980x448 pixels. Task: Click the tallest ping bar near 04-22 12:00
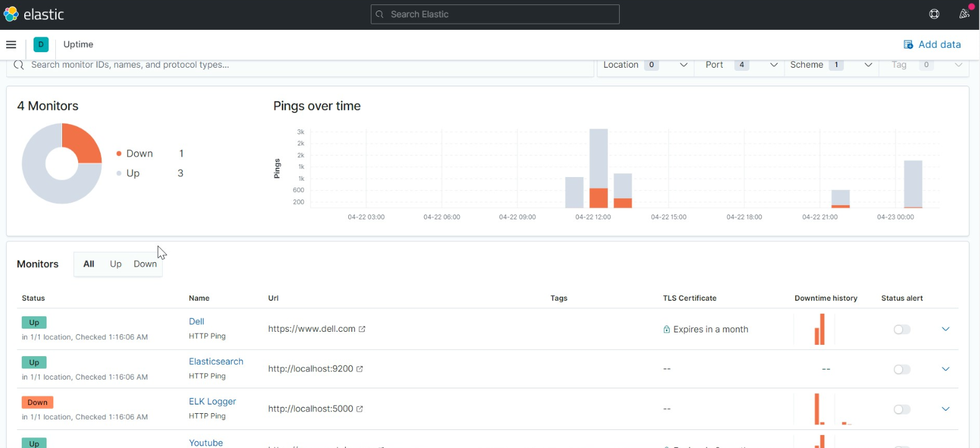tap(599, 168)
